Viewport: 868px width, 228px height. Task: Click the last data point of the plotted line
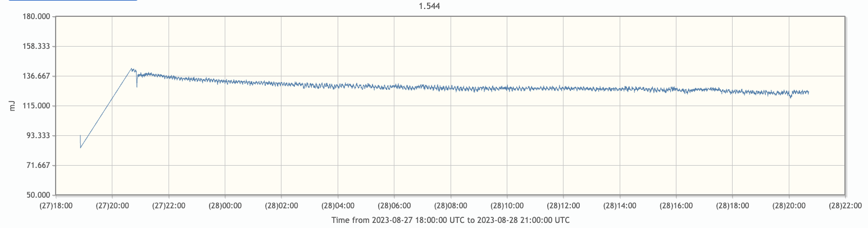coord(808,92)
